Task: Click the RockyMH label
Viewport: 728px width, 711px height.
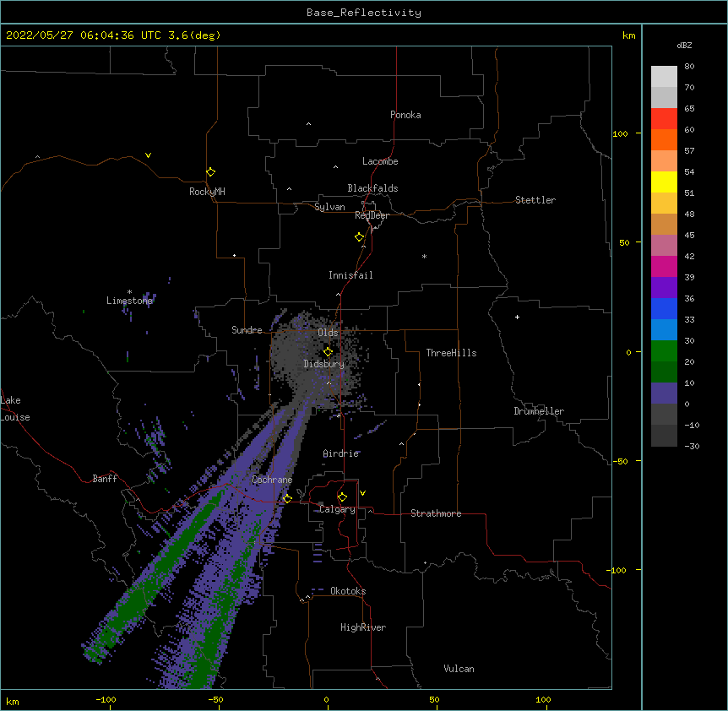Action: 207,192
